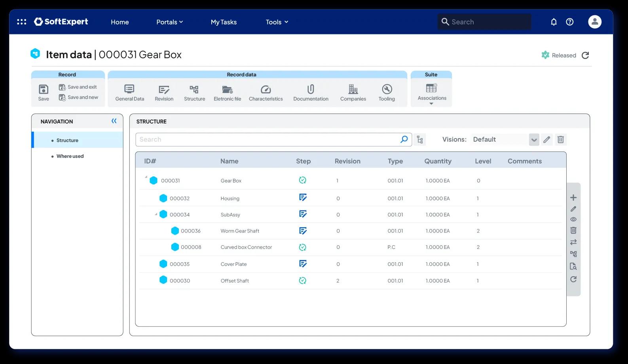Image resolution: width=628 pixels, height=364 pixels.
Task: Select row 000035 Cover Plate
Action: coord(350,264)
